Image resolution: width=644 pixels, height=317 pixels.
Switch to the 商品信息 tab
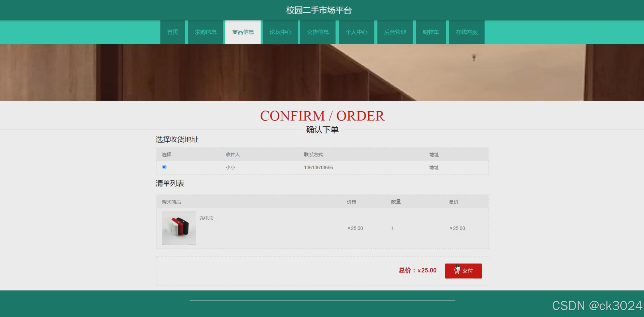pyautogui.click(x=243, y=32)
